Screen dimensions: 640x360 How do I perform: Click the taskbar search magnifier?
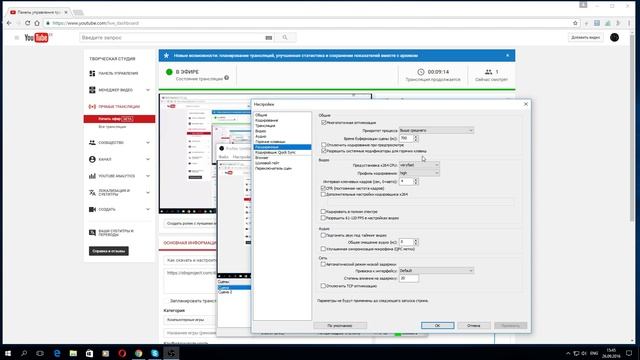[24, 353]
